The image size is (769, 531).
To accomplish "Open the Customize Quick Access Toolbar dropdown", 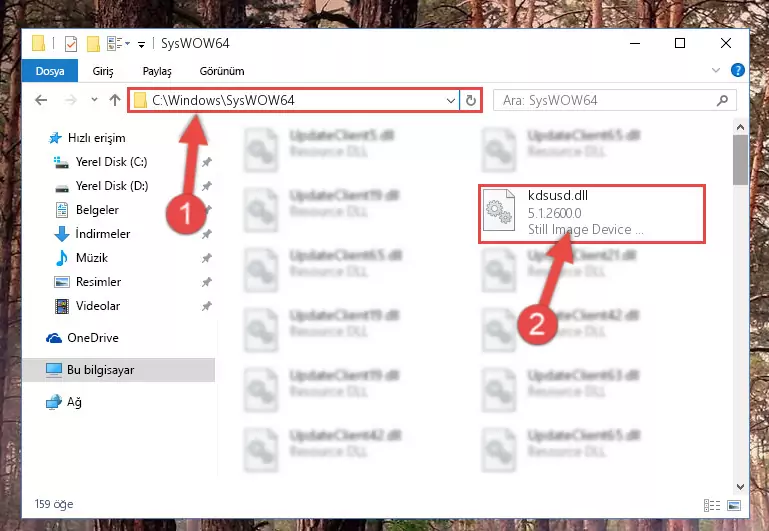I will pos(141,45).
